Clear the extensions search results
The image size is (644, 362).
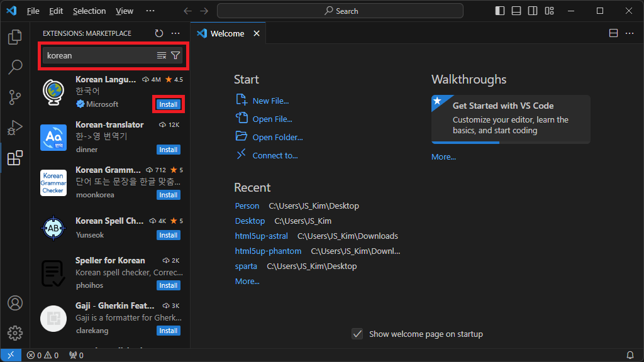(162, 55)
